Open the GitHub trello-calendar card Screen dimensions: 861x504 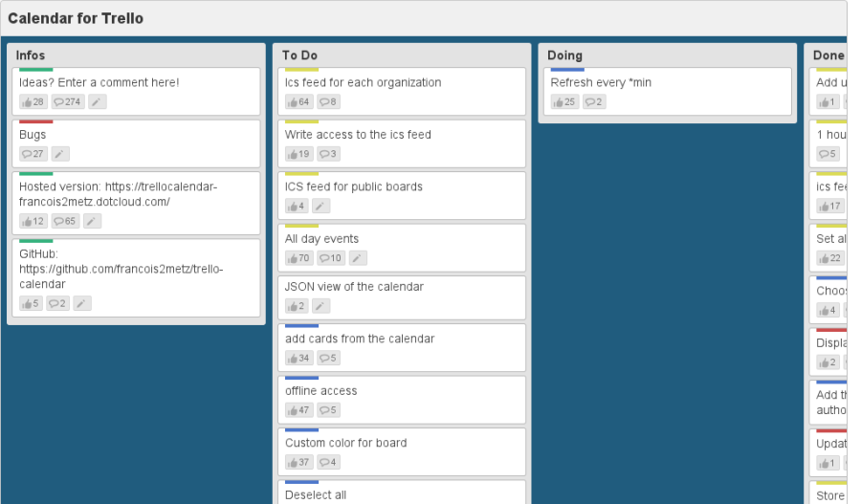click(136, 277)
